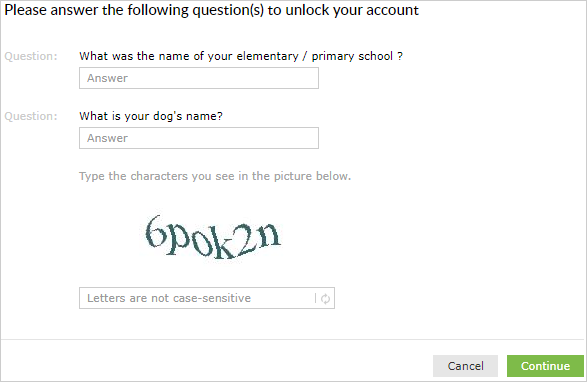Screen dimensions: 587x382
Task: Focus the dog's name answer field
Action: (199, 138)
